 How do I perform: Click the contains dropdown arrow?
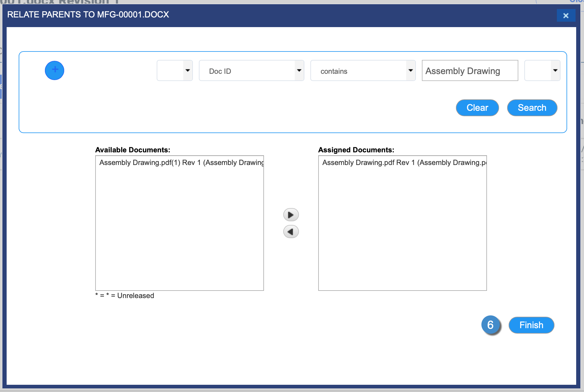coord(410,70)
